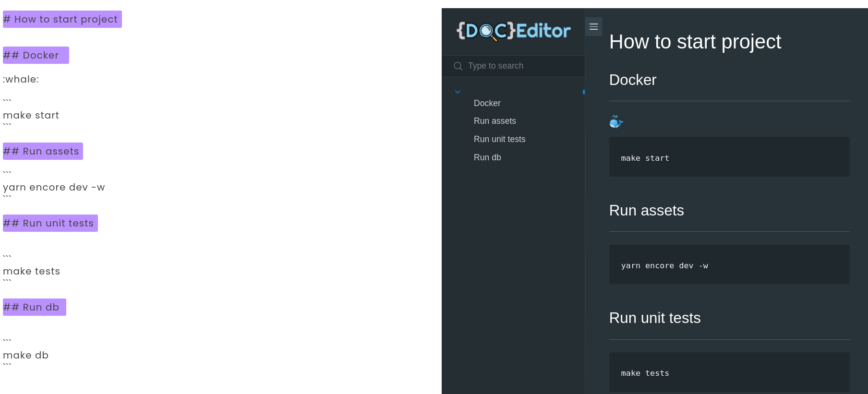
Task: Click the '# How to start project' source heading
Action: coord(62,19)
